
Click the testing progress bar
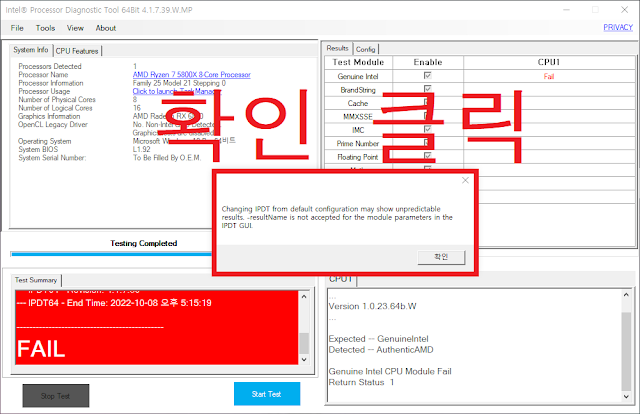(x=111, y=254)
